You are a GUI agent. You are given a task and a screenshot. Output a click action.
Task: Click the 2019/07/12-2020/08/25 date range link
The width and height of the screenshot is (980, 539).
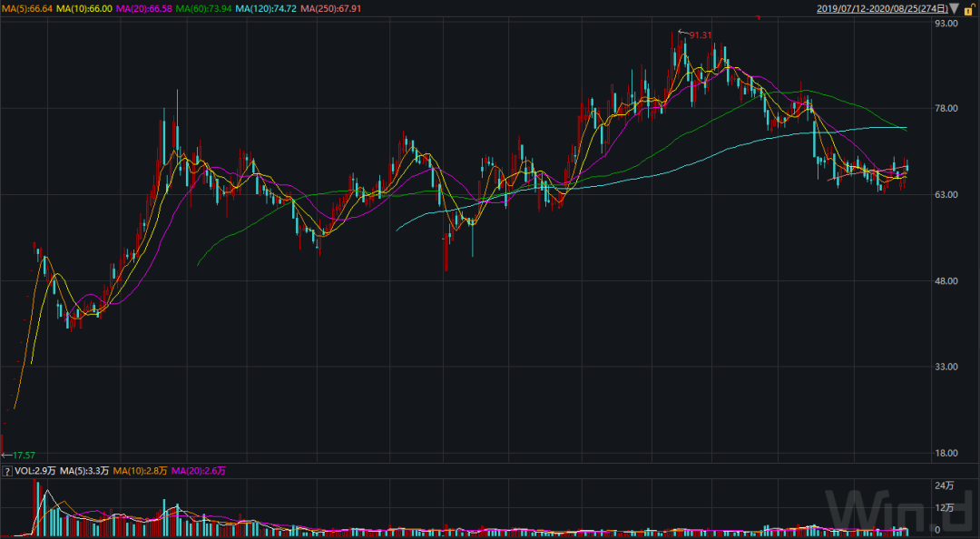click(x=875, y=8)
